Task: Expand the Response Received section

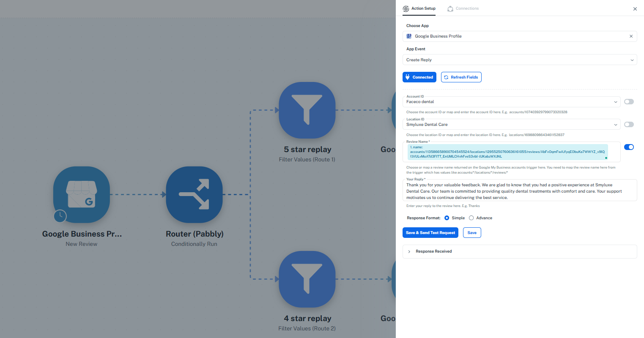Action: click(520, 251)
